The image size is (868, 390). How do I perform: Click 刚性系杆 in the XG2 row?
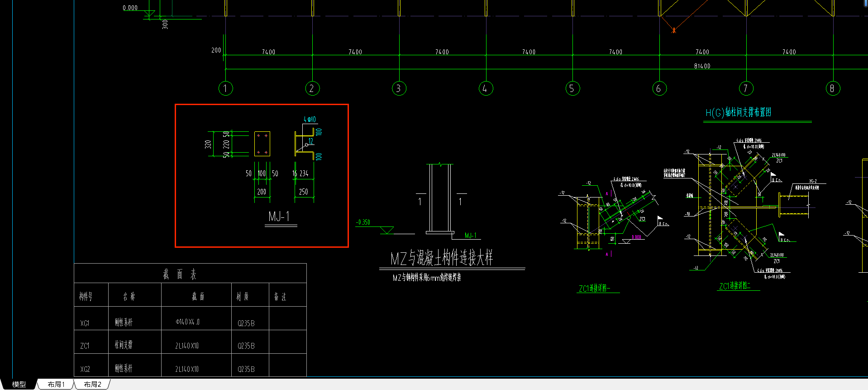click(124, 368)
